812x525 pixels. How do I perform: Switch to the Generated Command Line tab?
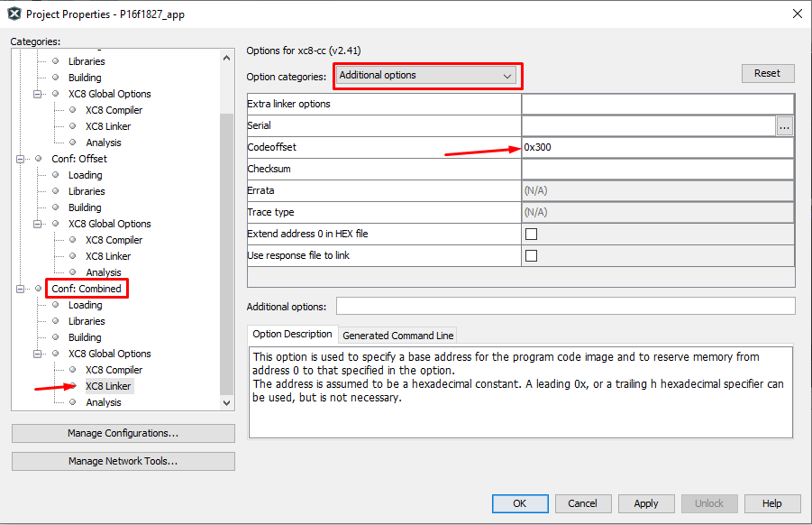point(397,335)
